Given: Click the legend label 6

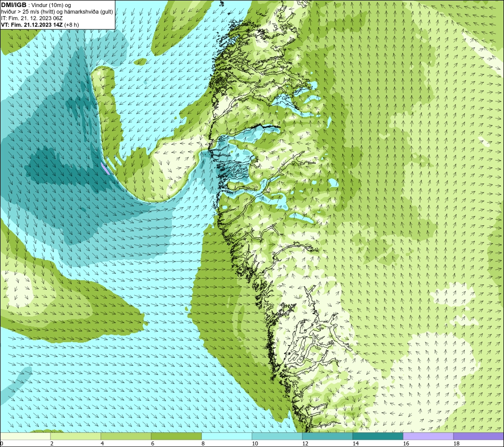Looking at the screenshot, I should tap(152, 443).
